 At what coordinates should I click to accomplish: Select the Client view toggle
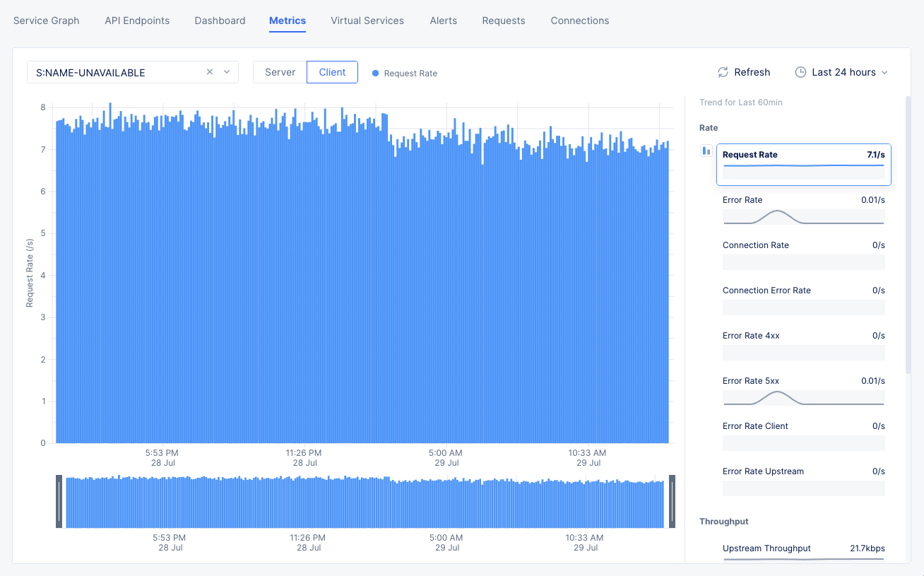coord(332,72)
